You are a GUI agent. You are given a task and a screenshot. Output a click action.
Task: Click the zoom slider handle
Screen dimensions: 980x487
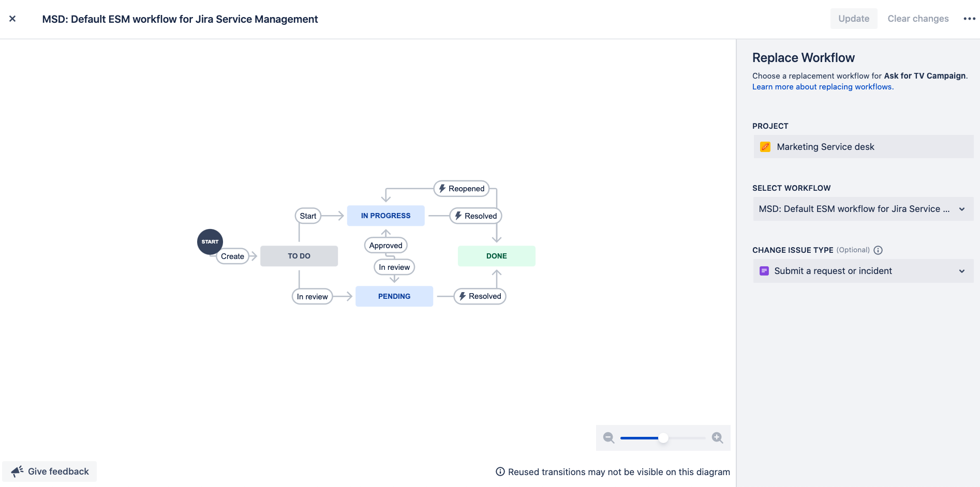663,438
